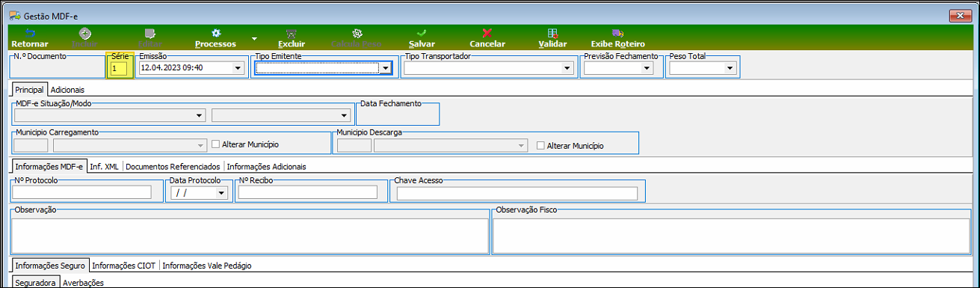Click the Município Carregamento code field

(x=31, y=146)
